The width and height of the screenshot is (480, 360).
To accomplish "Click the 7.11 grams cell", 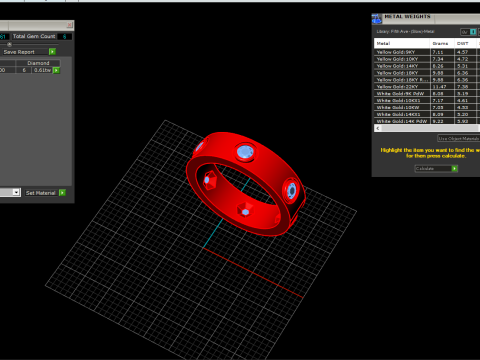I will 442,52.
